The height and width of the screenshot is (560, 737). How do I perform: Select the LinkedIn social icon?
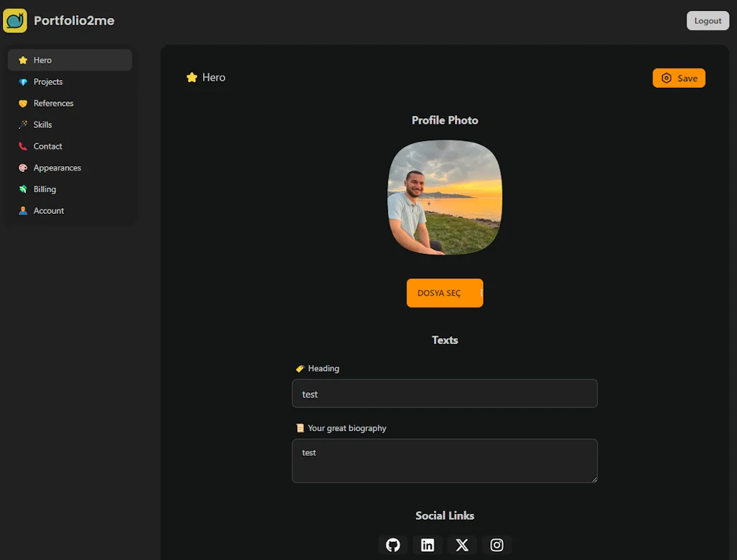(428, 545)
